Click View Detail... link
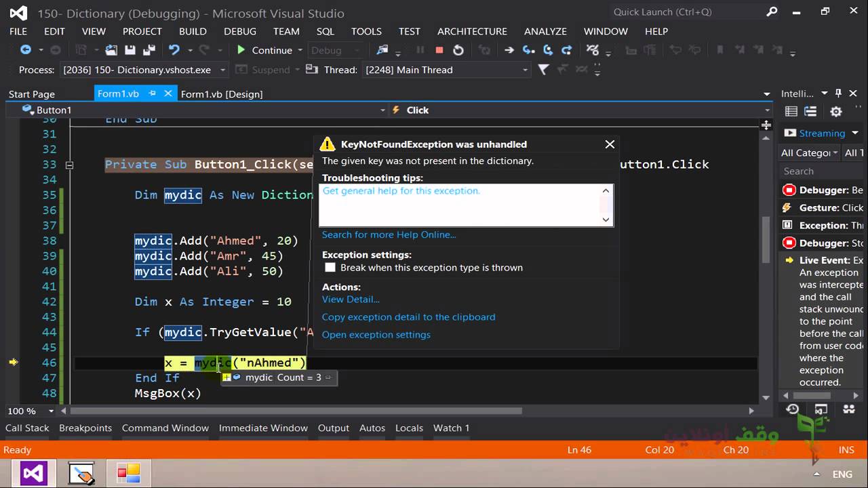868x488 pixels. (x=351, y=299)
